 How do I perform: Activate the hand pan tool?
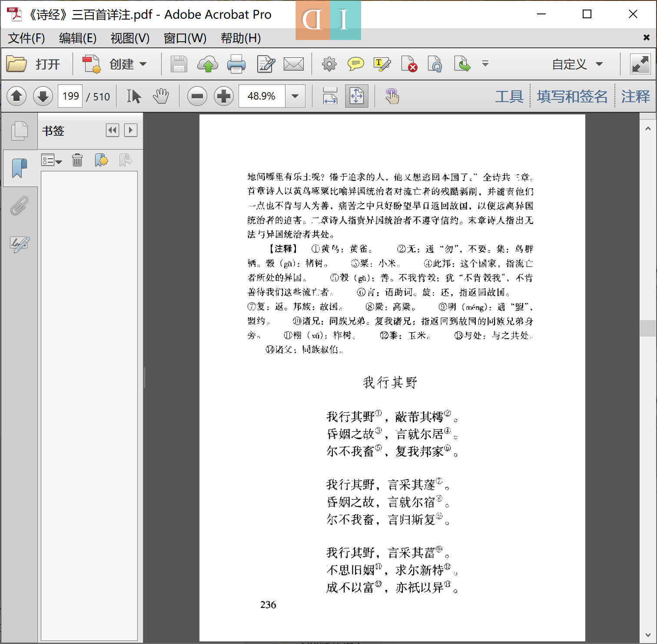click(x=161, y=96)
